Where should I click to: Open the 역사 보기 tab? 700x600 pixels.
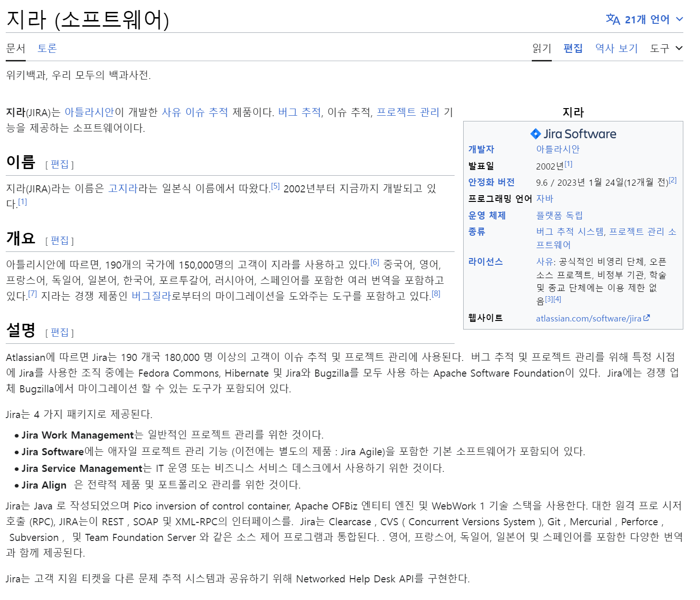pyautogui.click(x=617, y=48)
